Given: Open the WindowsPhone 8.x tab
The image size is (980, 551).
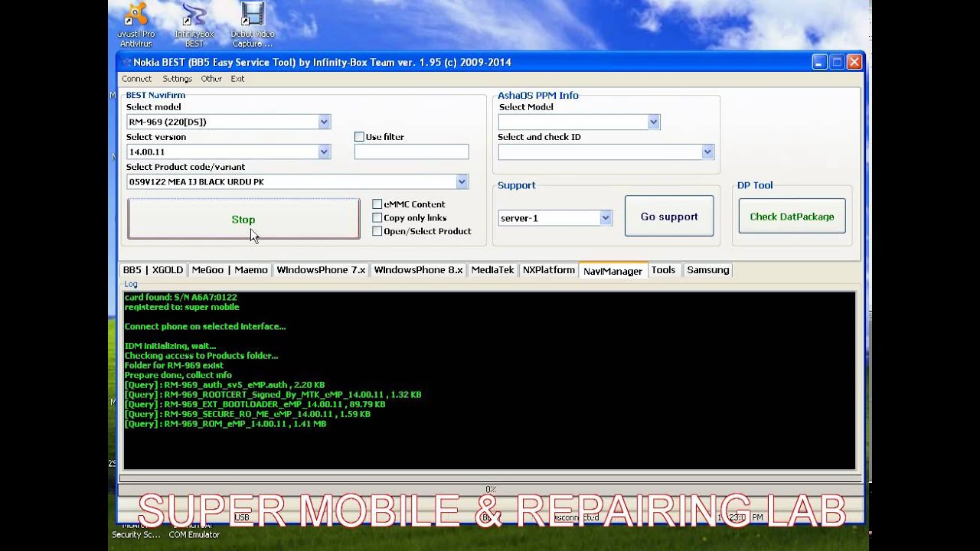Looking at the screenshot, I should 418,270.
